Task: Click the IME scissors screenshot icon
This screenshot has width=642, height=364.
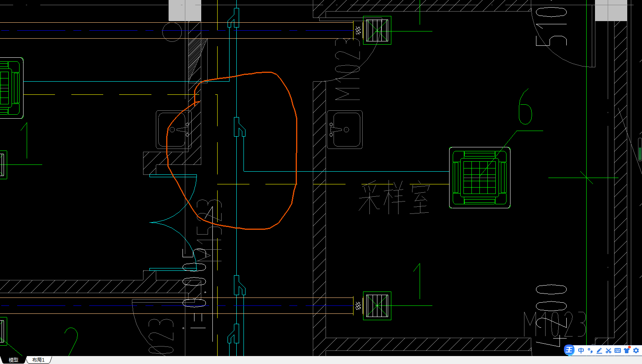Action: coord(608,350)
